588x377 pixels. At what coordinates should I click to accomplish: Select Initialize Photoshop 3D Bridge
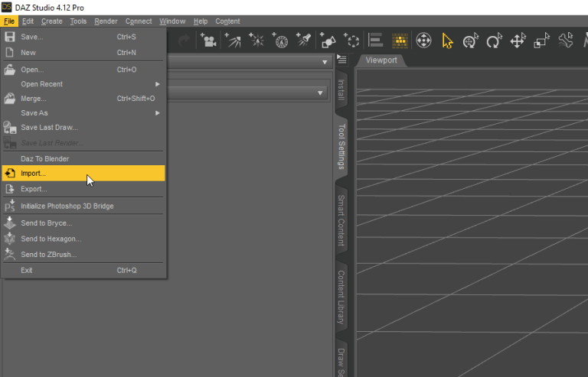point(83,206)
